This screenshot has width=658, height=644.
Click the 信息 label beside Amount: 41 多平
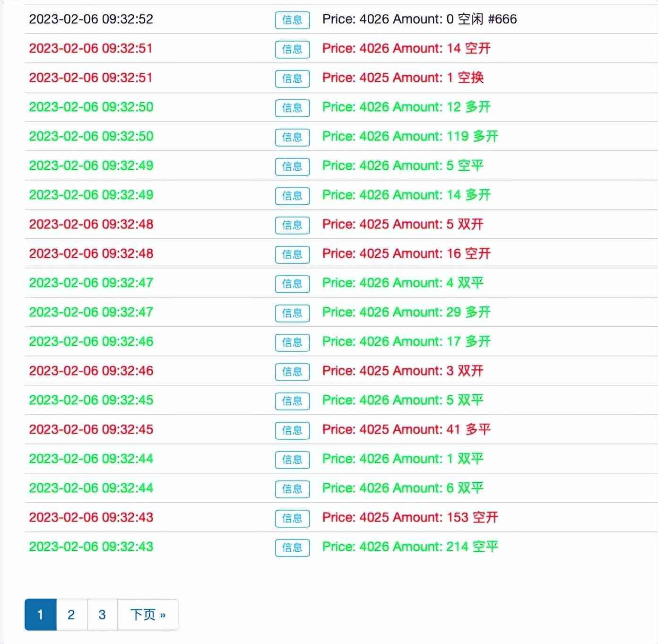[292, 430]
